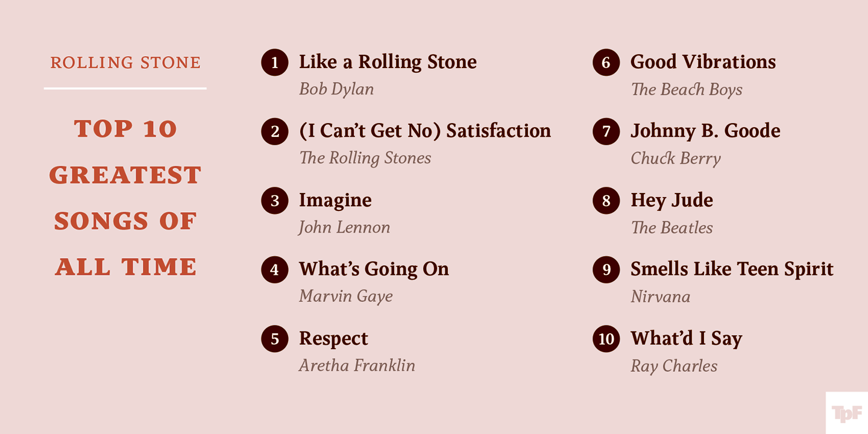
Task: Click the What's Going On title
Action: [374, 270]
